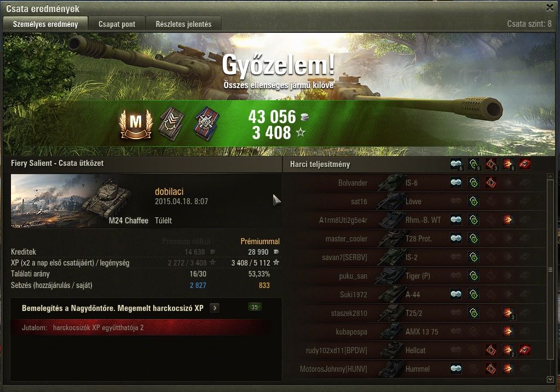Click the red-blue striped ribbon medal

click(x=207, y=124)
